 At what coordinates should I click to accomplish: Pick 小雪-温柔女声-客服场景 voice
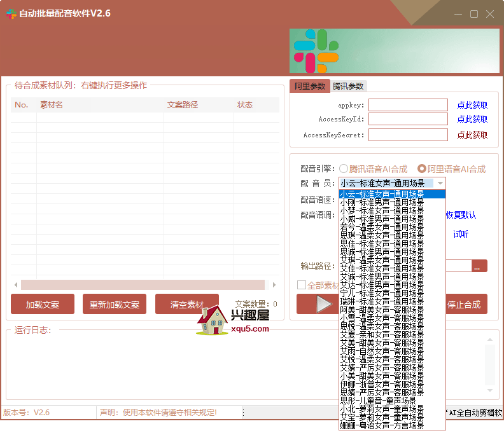click(393, 318)
